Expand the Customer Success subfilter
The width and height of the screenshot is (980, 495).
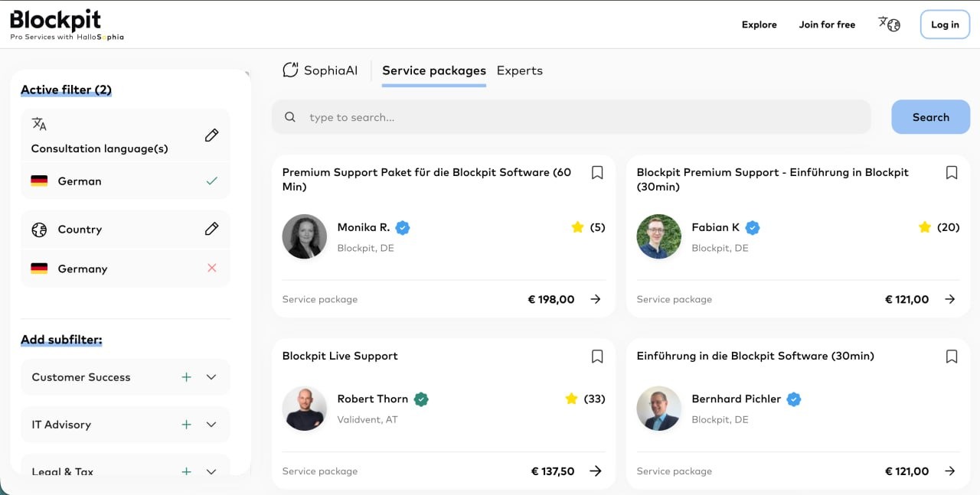[x=211, y=377]
